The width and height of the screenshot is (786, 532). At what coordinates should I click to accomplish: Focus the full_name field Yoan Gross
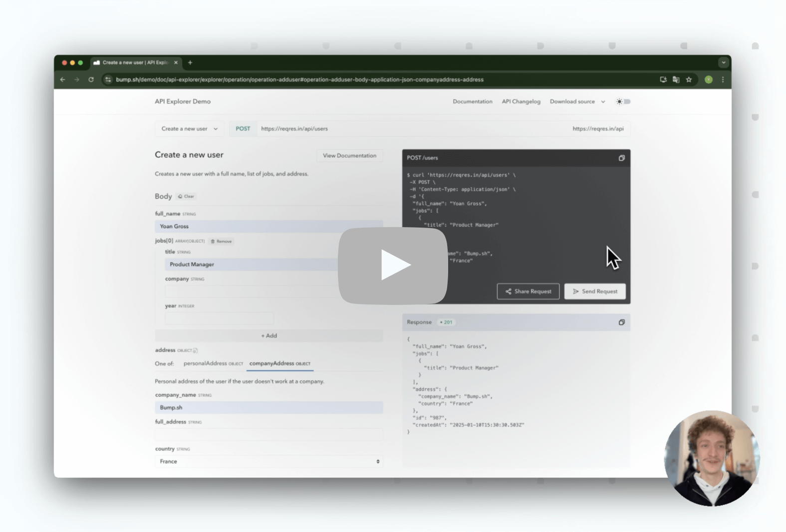269,227
